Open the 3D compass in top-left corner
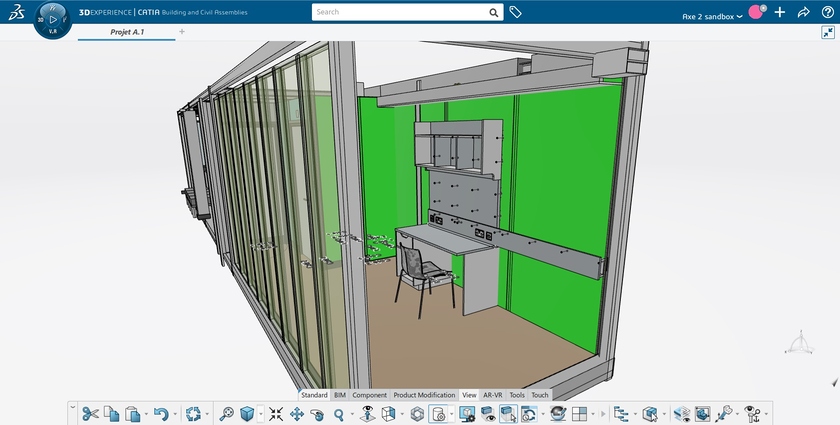 [x=52, y=18]
